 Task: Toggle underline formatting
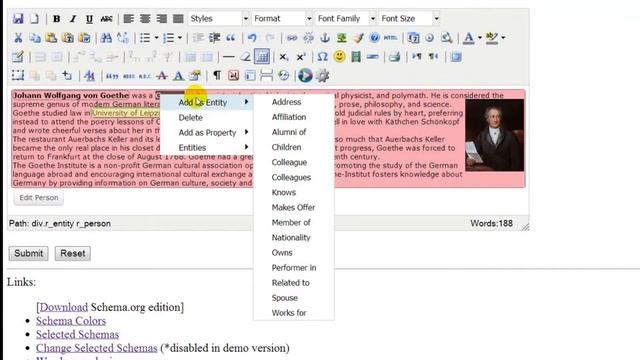coord(89,19)
